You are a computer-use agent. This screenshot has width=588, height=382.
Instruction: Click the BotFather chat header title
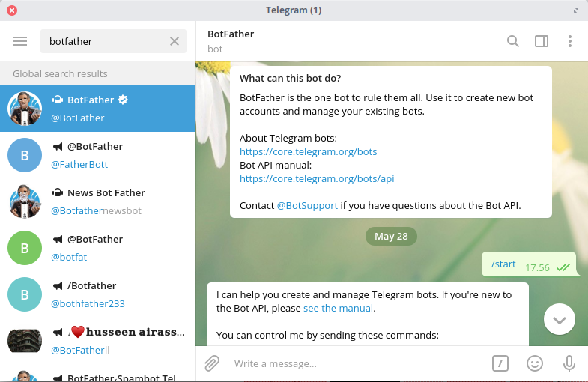pos(231,34)
